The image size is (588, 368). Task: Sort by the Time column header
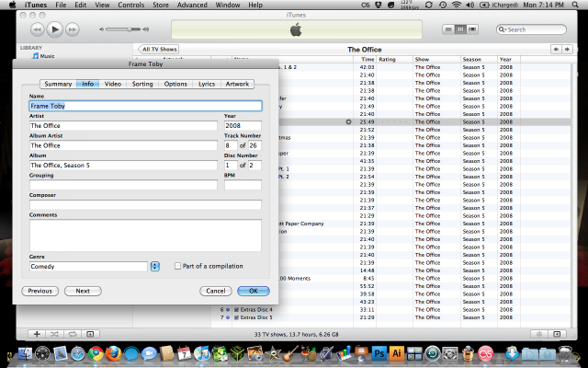tap(365, 59)
